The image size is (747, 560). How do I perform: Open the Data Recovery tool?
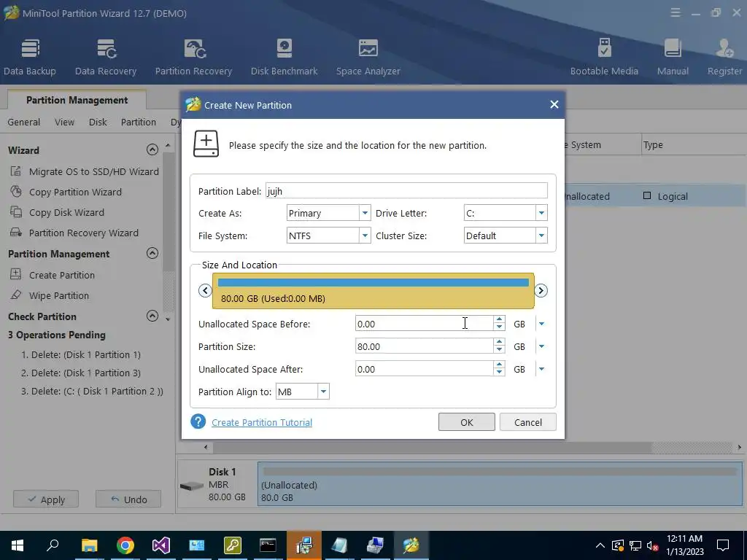pos(106,57)
